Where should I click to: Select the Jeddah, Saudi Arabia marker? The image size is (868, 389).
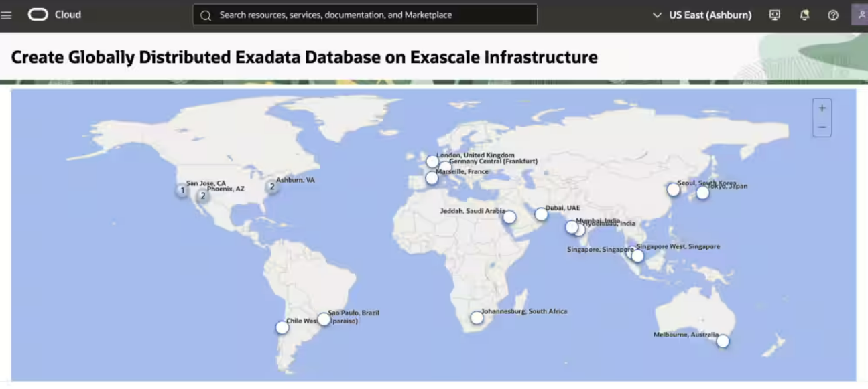click(509, 217)
